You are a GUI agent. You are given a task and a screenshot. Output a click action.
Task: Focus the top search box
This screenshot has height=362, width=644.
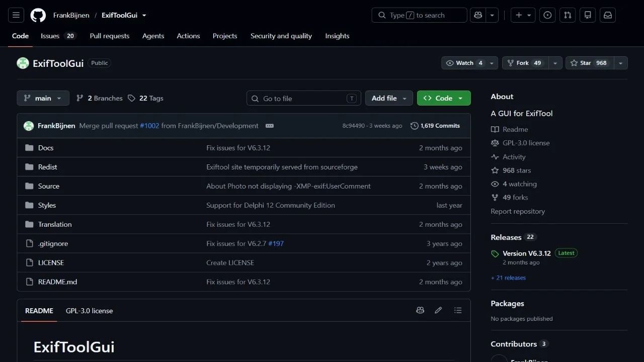pyautogui.click(x=419, y=15)
